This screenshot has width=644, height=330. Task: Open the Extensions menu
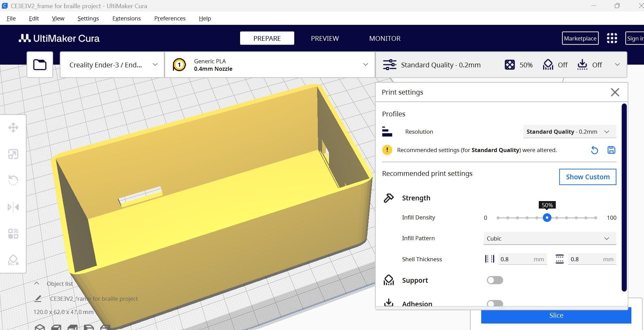(x=126, y=18)
